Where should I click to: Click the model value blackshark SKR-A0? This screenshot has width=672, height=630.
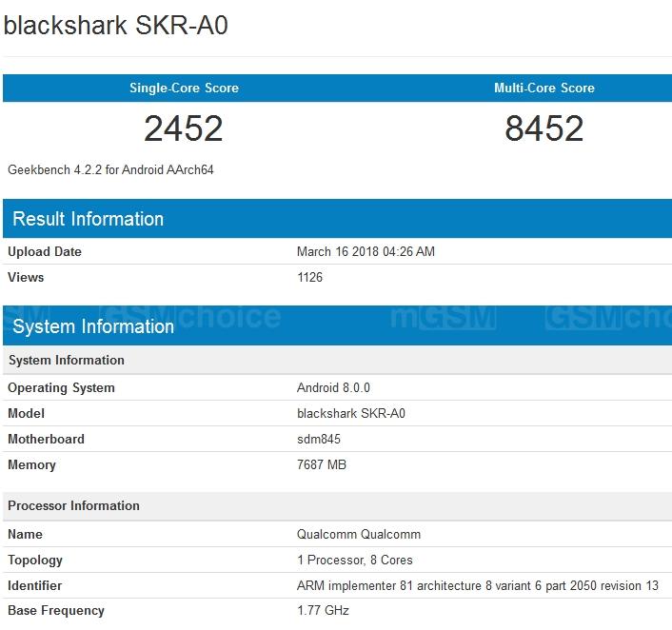click(x=351, y=414)
